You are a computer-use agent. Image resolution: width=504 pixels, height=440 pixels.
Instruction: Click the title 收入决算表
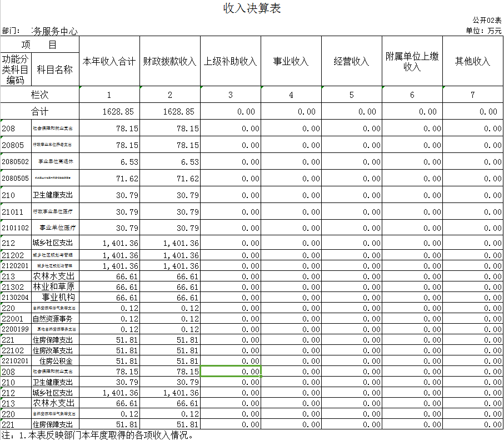pos(252,8)
